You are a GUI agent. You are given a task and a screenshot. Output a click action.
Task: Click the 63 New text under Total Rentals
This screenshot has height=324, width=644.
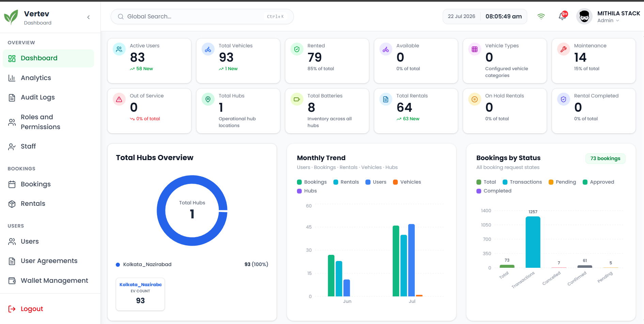click(x=411, y=119)
